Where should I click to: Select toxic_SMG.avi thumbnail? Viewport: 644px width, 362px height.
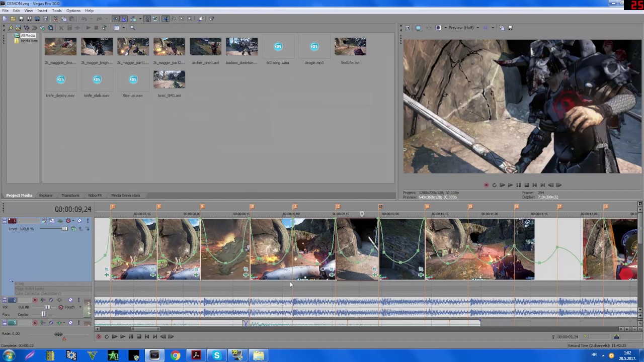(169, 79)
